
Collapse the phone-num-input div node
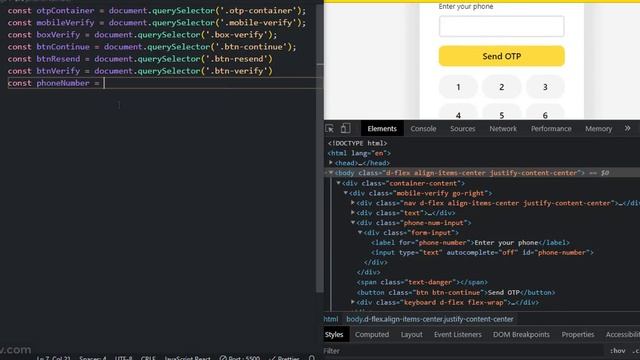(x=353, y=223)
